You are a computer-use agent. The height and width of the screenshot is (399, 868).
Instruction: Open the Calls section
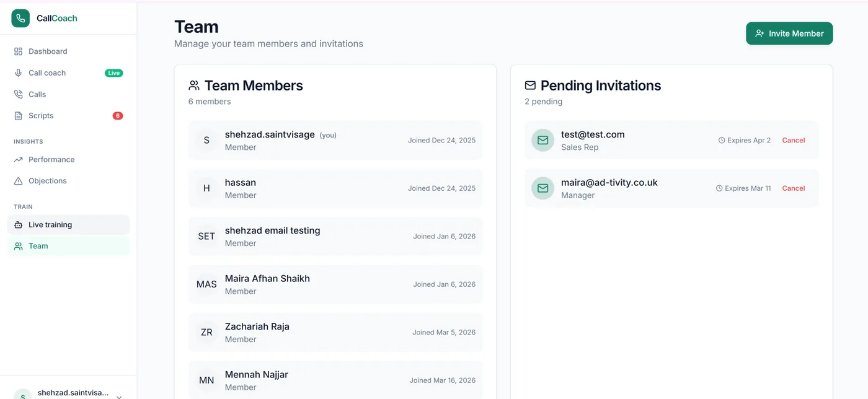[68, 94]
